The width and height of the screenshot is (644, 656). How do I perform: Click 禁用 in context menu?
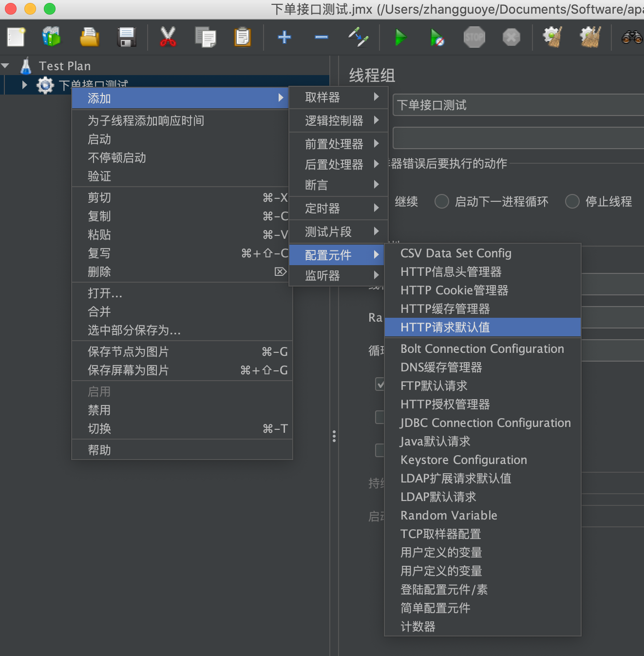182,410
